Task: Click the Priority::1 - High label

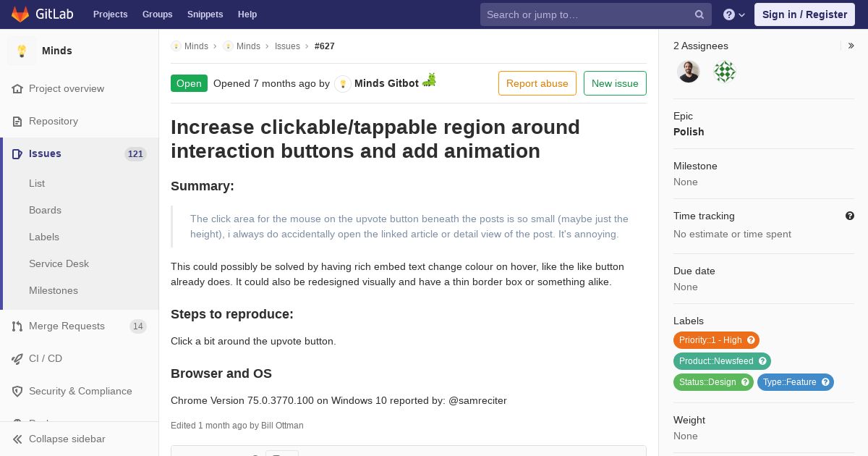Action: click(x=716, y=340)
